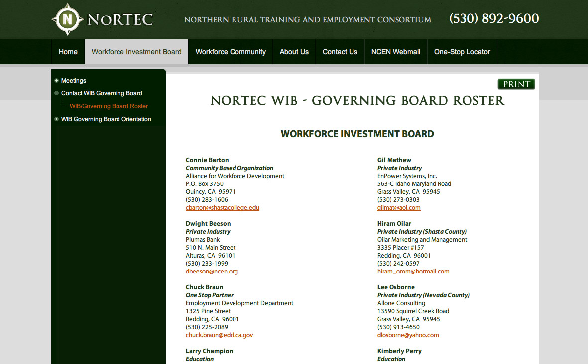Viewport: 588px width, 364px height.
Task: Open the Workforce Community menu
Action: click(x=231, y=52)
